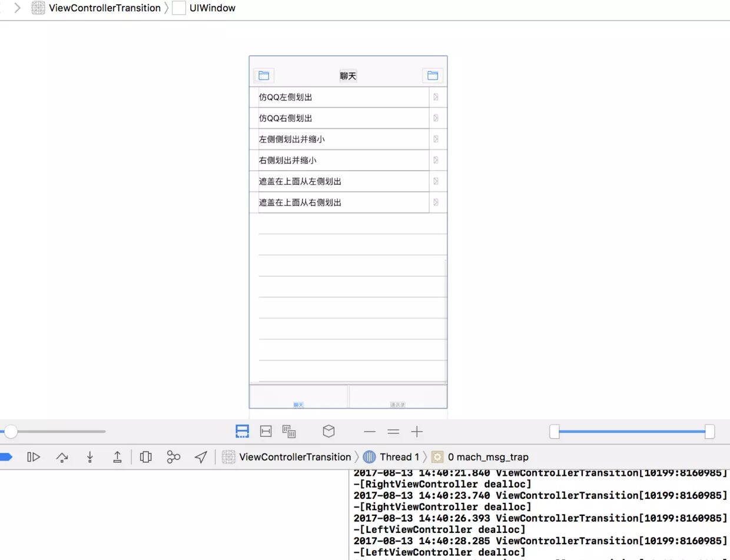Screen dimensions: 730x560
Task: Click the Step Out debug icon
Action: click(x=117, y=457)
